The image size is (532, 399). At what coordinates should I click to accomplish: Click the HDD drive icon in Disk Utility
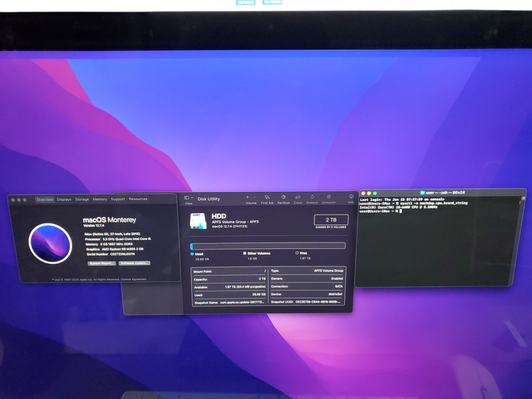[198, 221]
